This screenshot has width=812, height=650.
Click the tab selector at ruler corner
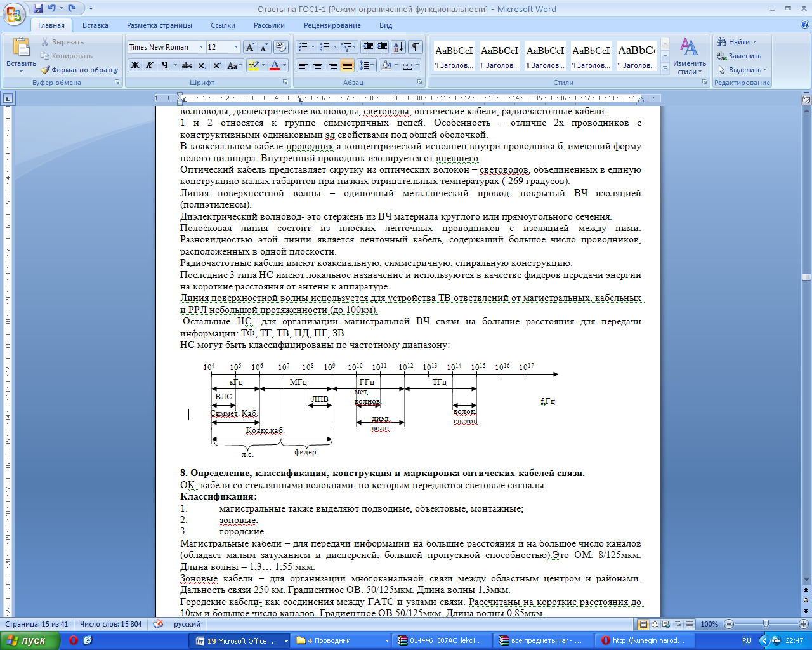click(8, 98)
